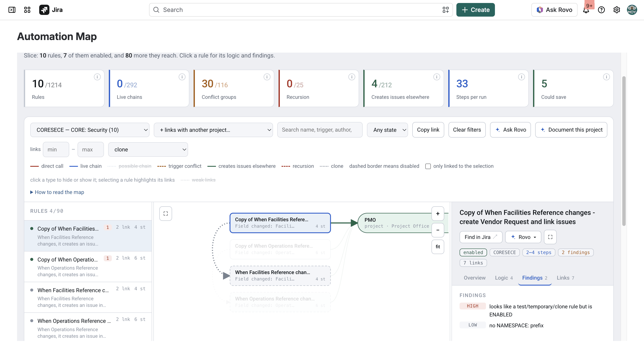The image size is (644, 342).
Task: Toggle clone link type in legend
Action: pos(332,166)
